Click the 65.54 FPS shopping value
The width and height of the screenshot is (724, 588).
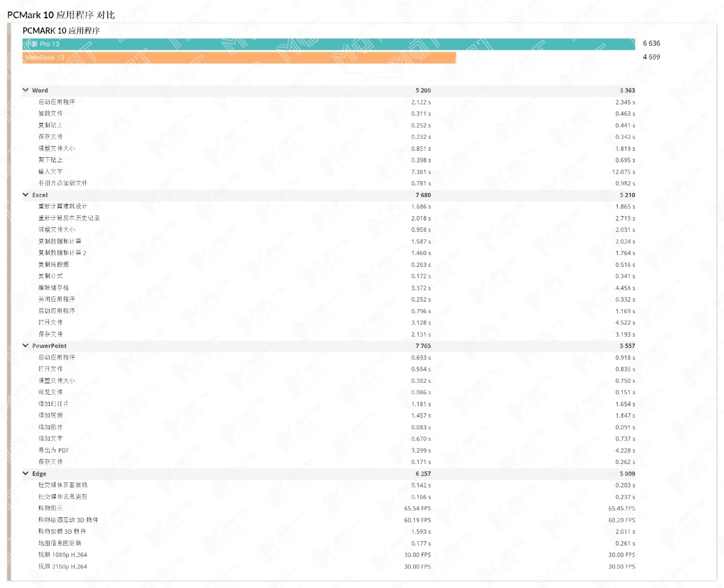click(x=418, y=509)
